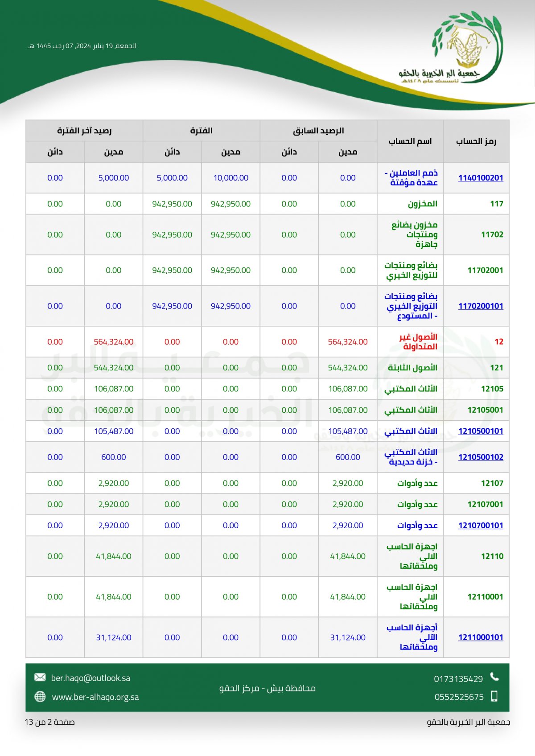535x756 pixels.
Task: Click address محافظة بيش - مركز الحقو
Action: coord(267,688)
